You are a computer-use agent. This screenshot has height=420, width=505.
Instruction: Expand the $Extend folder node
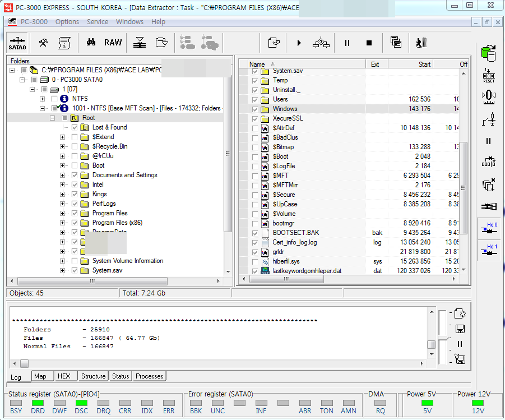(62, 137)
